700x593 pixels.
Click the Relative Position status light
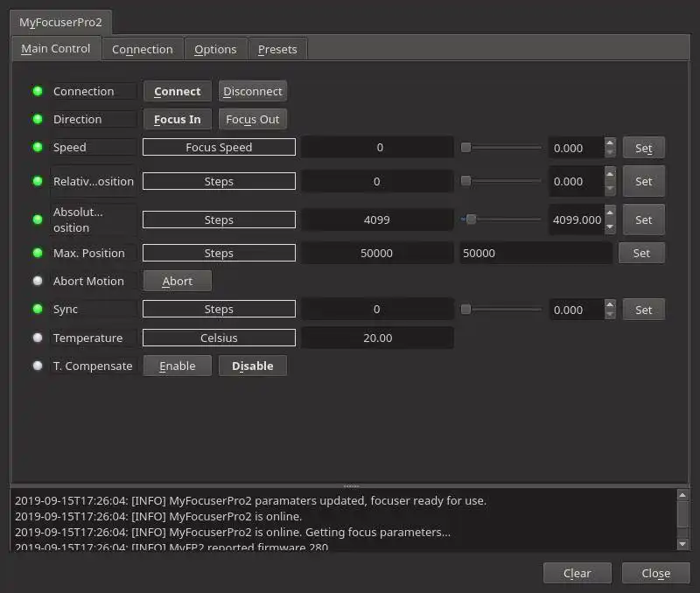coord(38,181)
